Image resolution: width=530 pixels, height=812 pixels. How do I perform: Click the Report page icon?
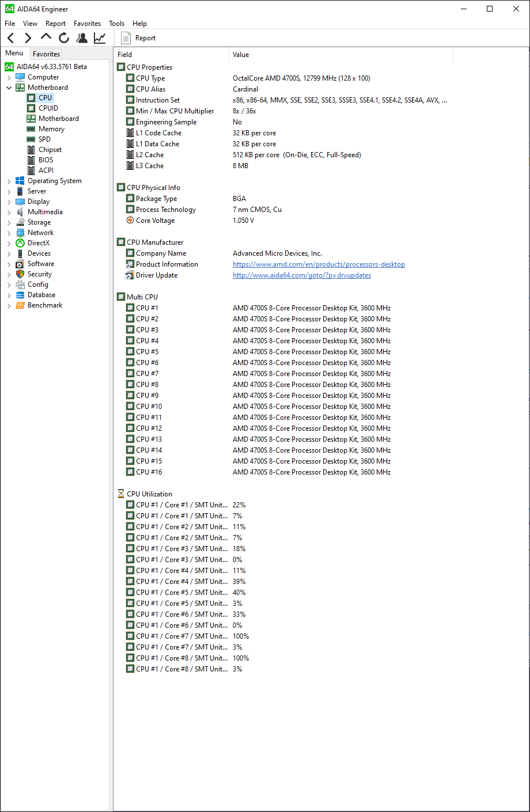pyautogui.click(x=126, y=38)
